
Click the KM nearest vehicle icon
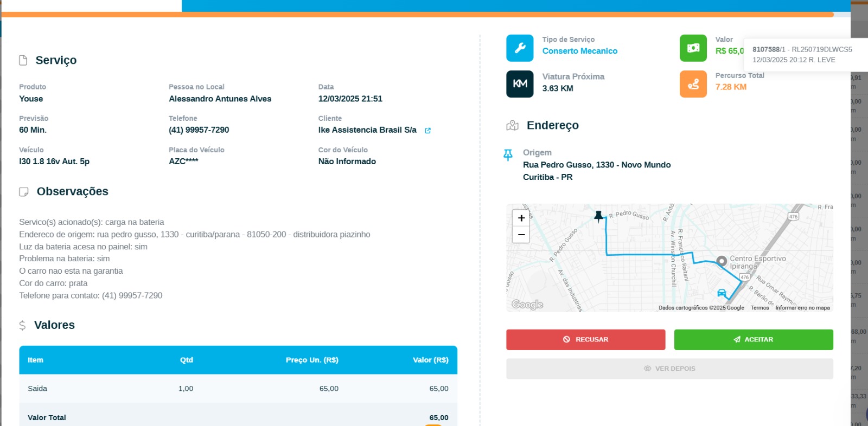(x=520, y=84)
